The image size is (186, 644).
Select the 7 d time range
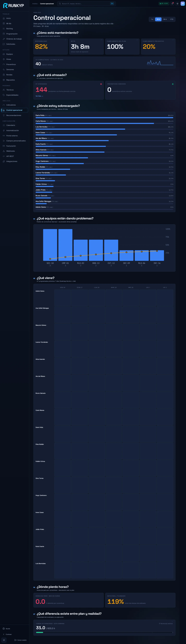coord(152,19)
